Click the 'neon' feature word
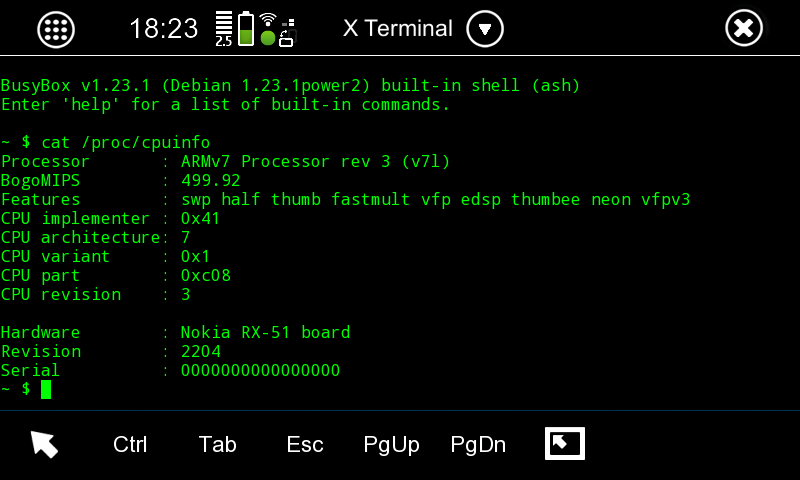Image resolution: width=800 pixels, height=480 pixels. [x=611, y=200]
